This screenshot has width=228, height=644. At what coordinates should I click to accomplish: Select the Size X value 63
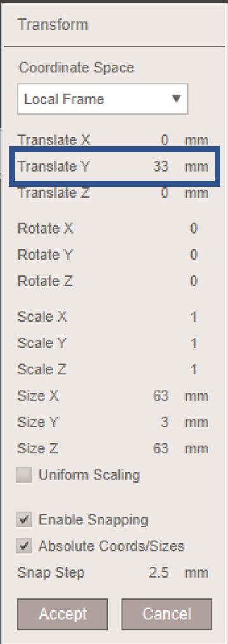pos(161,396)
